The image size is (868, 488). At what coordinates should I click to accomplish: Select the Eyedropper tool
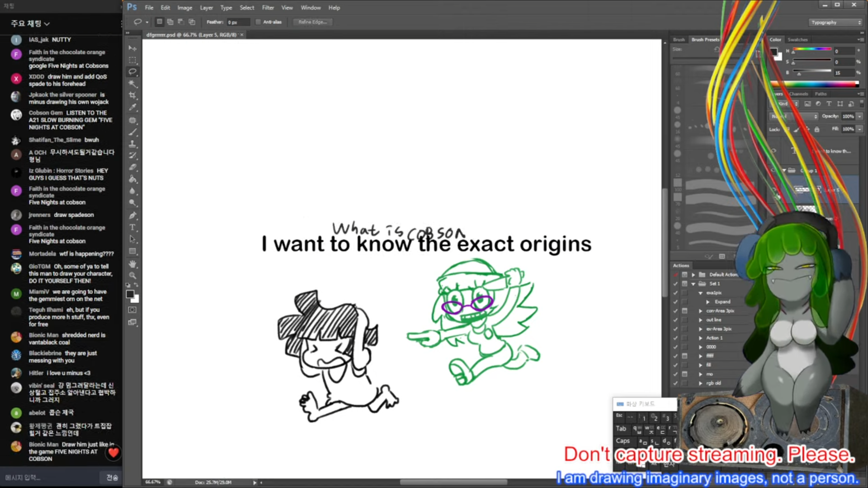(x=132, y=108)
